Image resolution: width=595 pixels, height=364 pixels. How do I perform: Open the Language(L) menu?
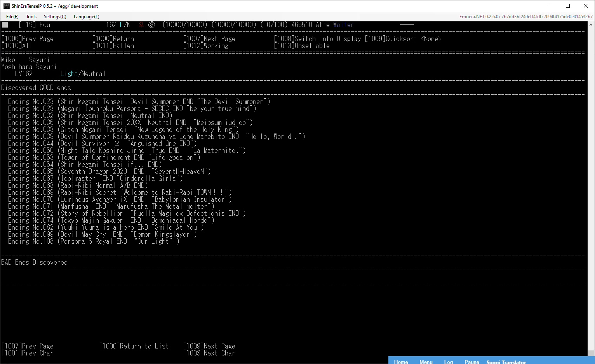(x=86, y=17)
